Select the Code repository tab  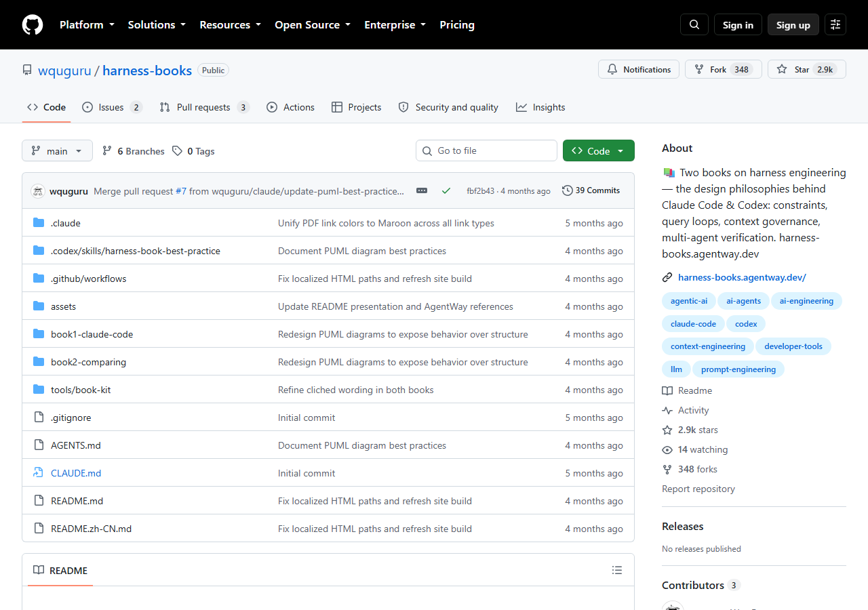pyautogui.click(x=46, y=107)
